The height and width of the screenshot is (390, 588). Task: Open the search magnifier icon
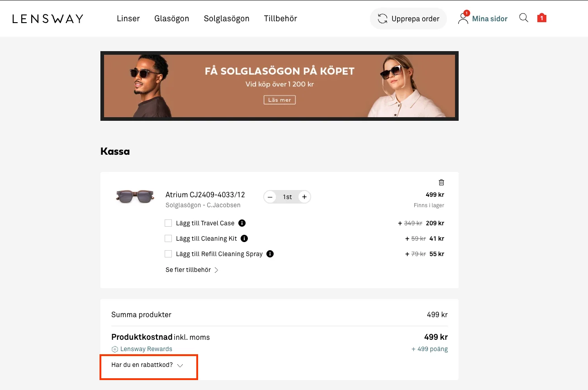(x=524, y=18)
